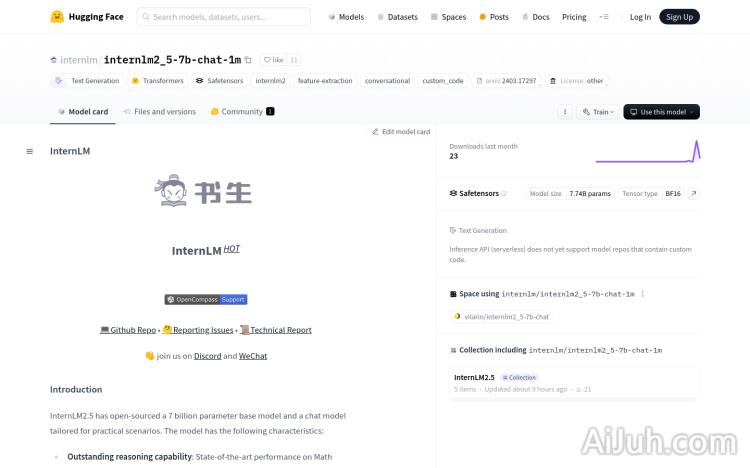This screenshot has height=468, width=750.
Task: Click the Sign Up button
Action: click(x=679, y=17)
